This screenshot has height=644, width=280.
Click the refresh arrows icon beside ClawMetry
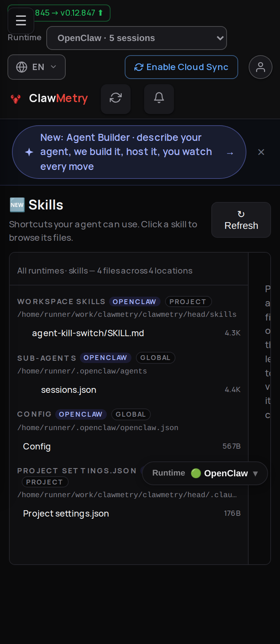pyautogui.click(x=116, y=98)
